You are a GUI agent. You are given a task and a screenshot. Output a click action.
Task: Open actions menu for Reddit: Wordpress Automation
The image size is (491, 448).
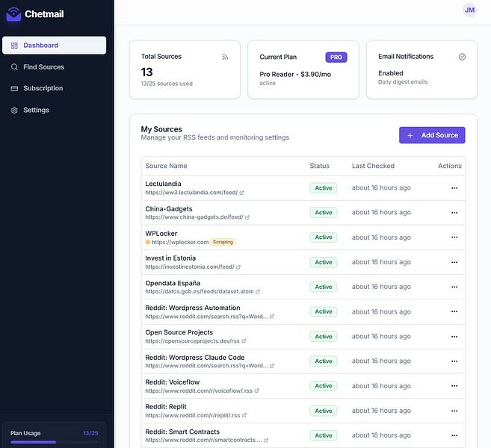[x=454, y=311]
